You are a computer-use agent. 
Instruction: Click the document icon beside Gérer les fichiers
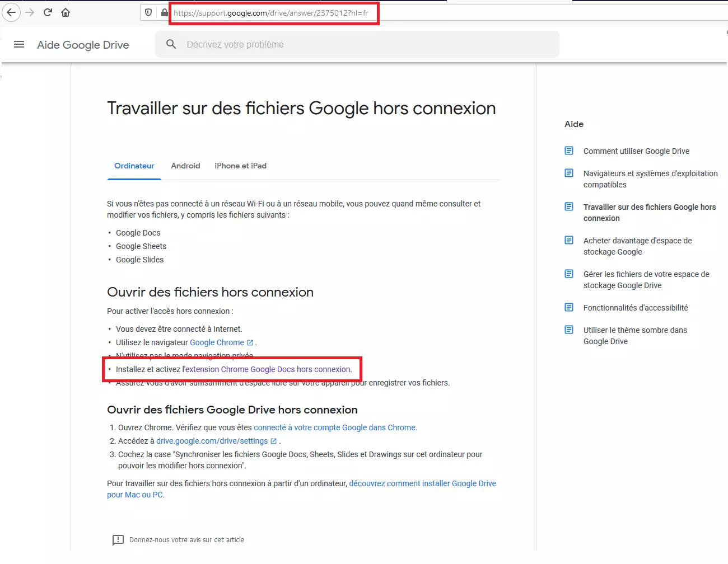[x=569, y=274]
